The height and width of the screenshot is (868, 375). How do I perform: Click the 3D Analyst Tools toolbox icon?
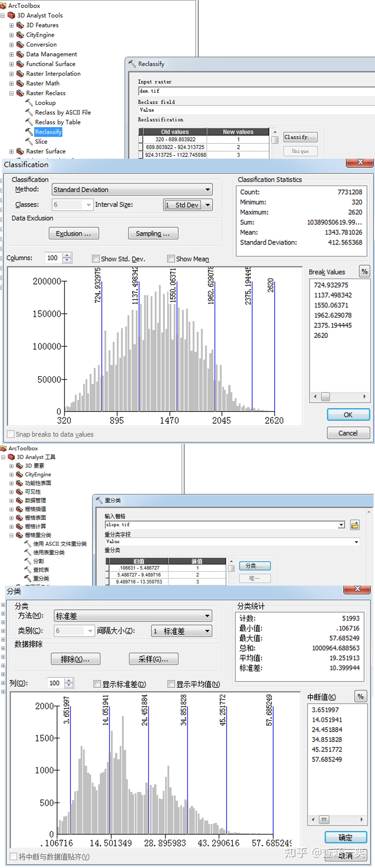coord(11,15)
